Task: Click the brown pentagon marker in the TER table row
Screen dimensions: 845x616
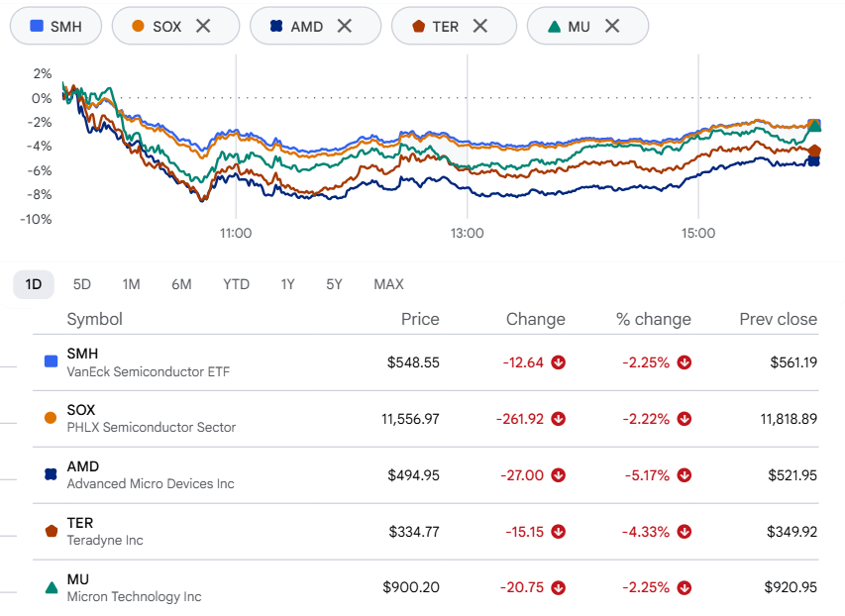Action: click(x=52, y=532)
